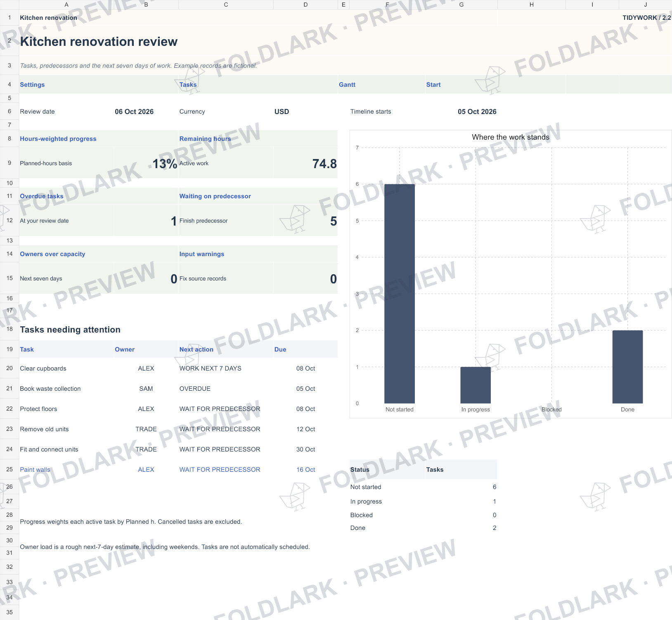Select column header H
This screenshot has width=672, height=620.
tap(532, 5)
